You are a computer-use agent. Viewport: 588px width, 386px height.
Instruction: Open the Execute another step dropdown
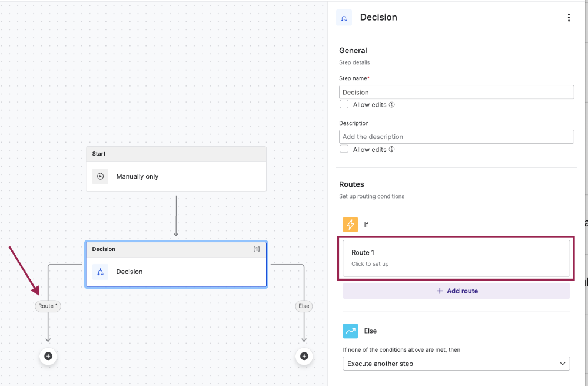coord(456,364)
